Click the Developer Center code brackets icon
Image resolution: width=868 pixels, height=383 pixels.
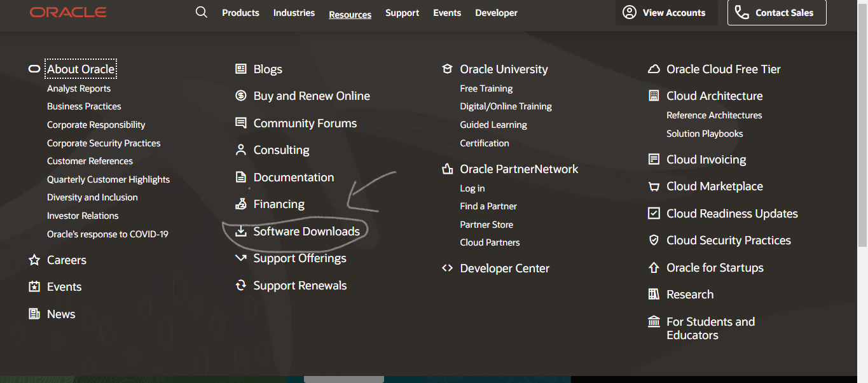click(x=447, y=268)
